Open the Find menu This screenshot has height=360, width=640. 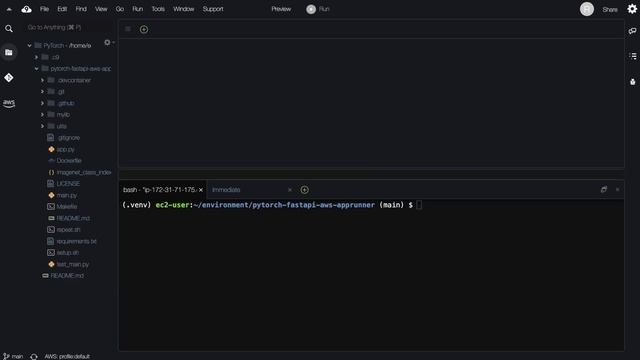click(x=81, y=9)
